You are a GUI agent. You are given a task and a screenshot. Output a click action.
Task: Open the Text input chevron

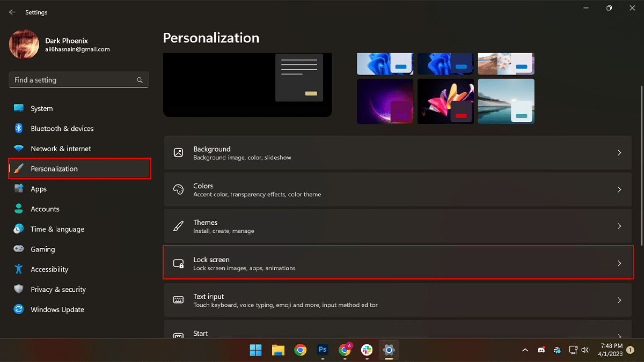[619, 300]
